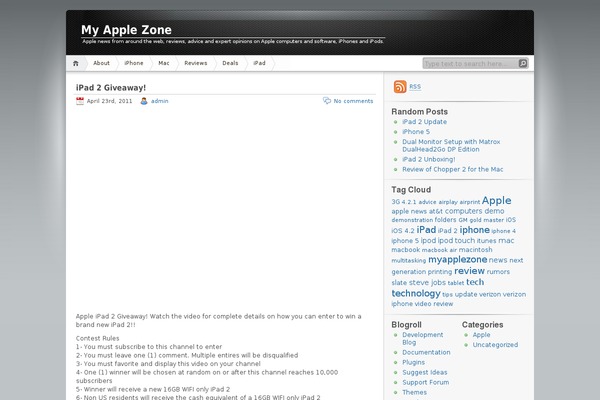Open the Mac menu item
Viewport: 600px width, 400px height.
pos(164,63)
